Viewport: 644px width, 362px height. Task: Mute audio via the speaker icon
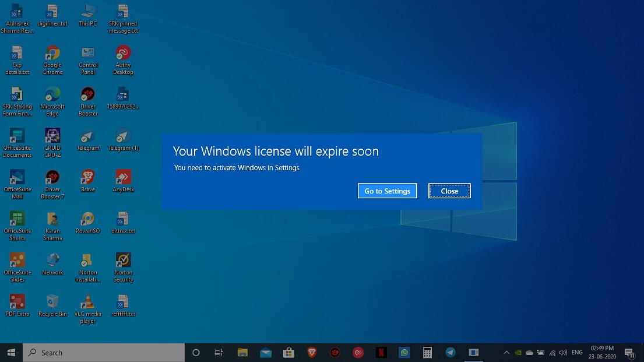pyautogui.click(x=563, y=352)
